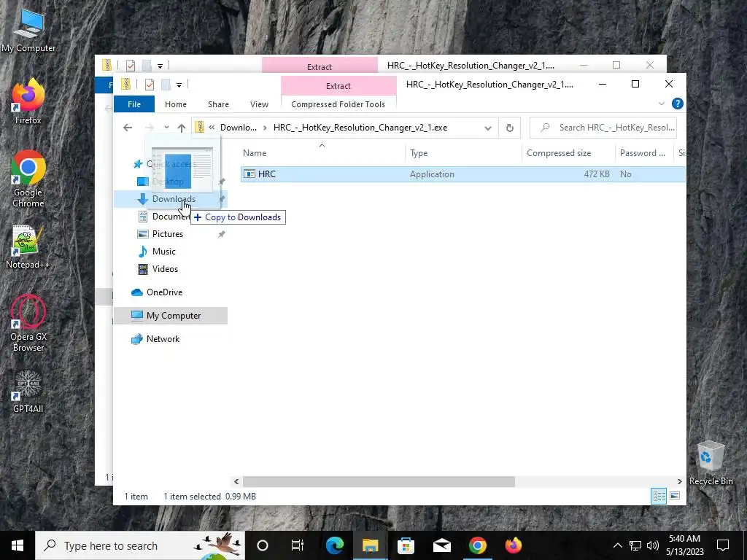Click the 472 KB size cell
Viewport: 747px width, 560px height.
(597, 174)
